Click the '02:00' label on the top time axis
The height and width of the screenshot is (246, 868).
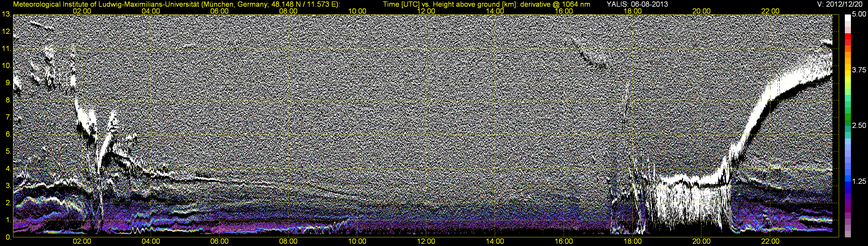(82, 11)
